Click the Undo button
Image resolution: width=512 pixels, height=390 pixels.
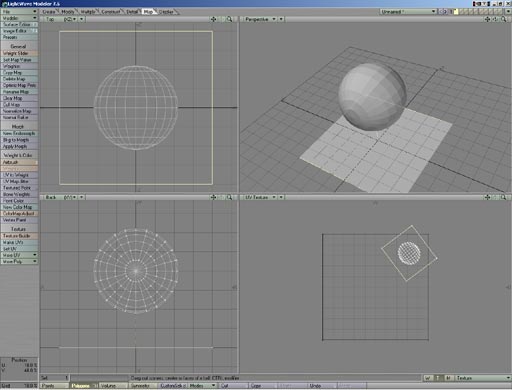(322, 386)
